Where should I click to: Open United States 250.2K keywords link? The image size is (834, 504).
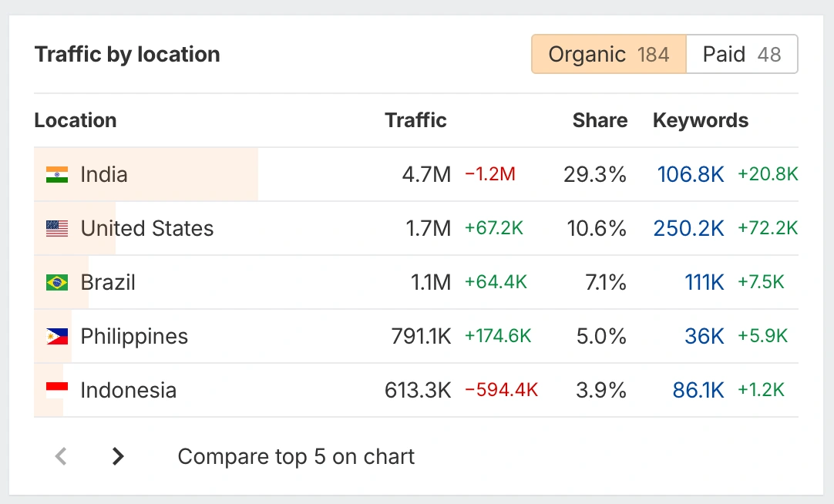pyautogui.click(x=688, y=228)
